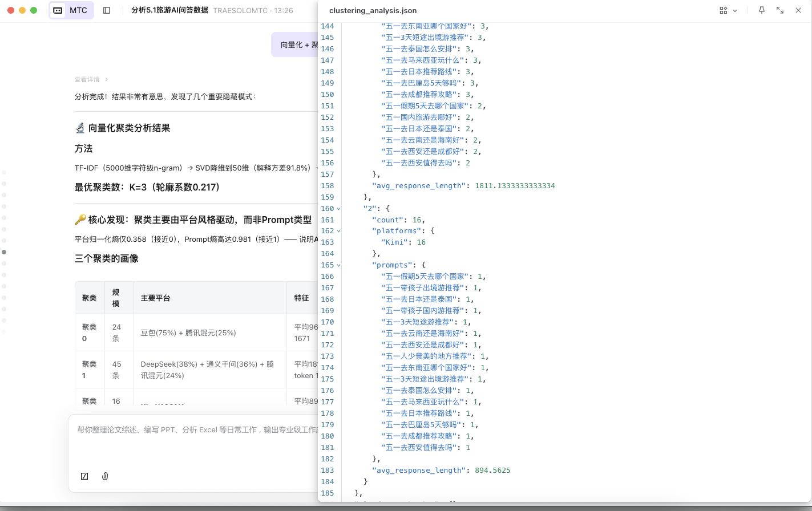Click the MTC mode icon in title bar

coord(58,10)
